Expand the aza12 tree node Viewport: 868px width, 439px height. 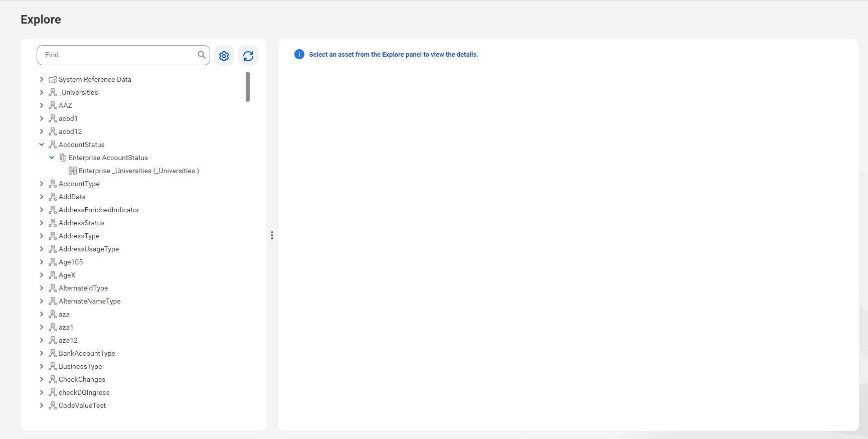(x=42, y=340)
